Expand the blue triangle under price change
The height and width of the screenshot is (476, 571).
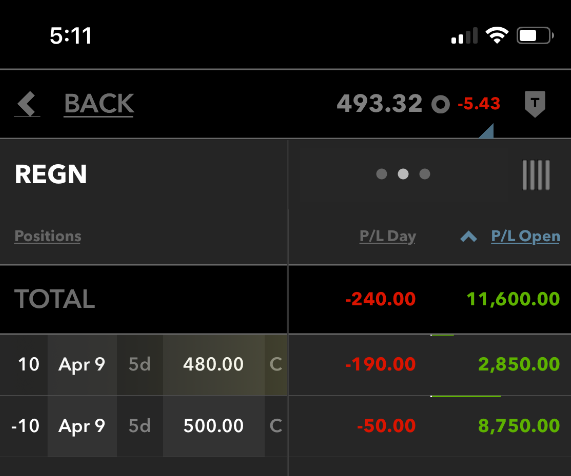[487, 131]
